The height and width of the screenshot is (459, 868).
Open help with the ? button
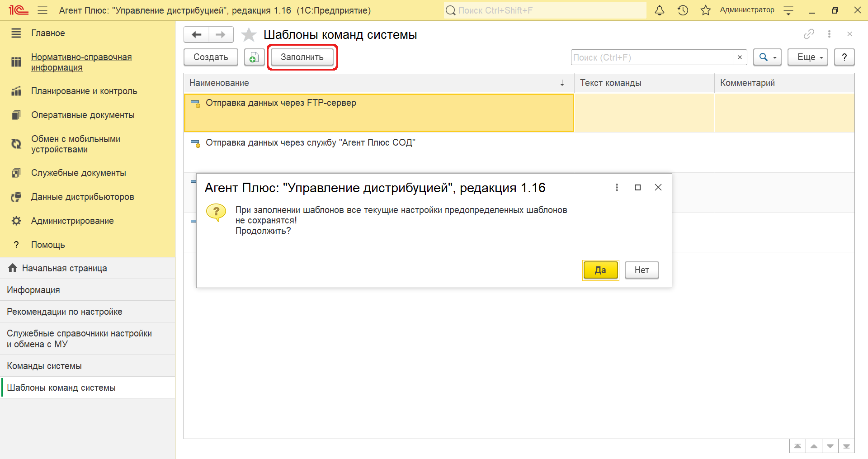click(844, 57)
